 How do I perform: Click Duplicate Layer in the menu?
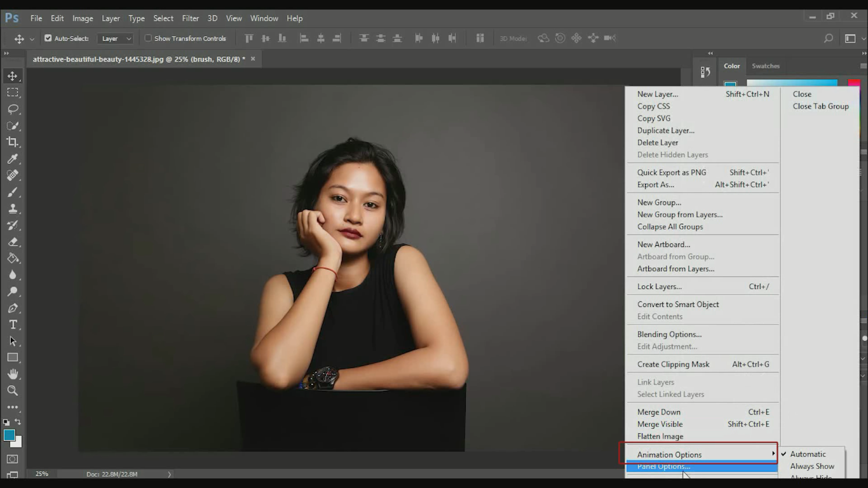(x=665, y=130)
